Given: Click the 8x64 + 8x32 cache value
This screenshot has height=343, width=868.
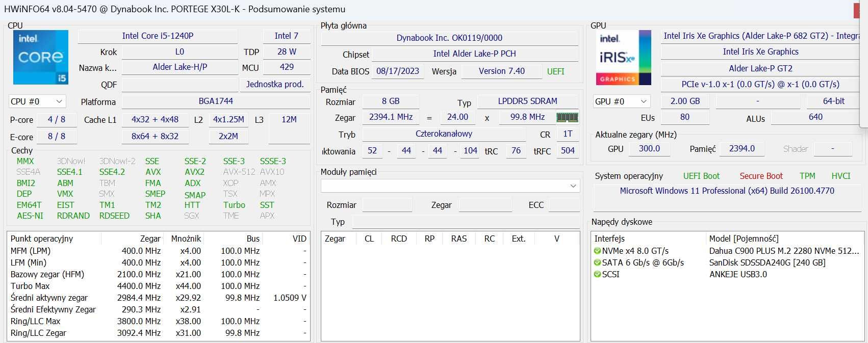Looking at the screenshot, I should coord(155,136).
